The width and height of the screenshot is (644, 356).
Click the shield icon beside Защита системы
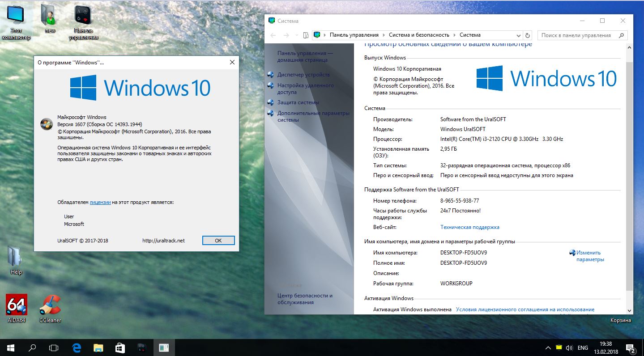pos(270,102)
